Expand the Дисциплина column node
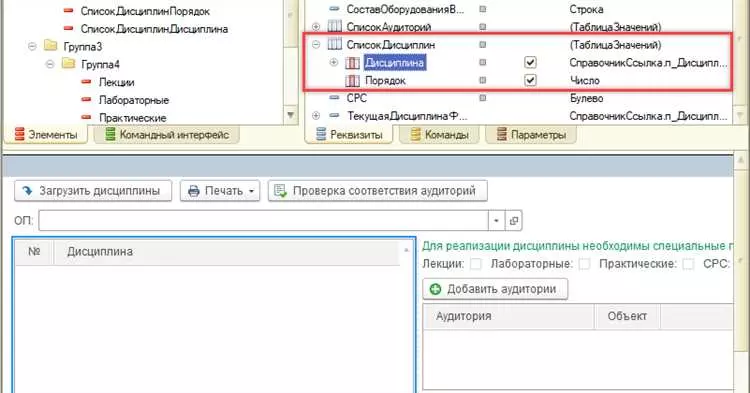 (x=334, y=63)
